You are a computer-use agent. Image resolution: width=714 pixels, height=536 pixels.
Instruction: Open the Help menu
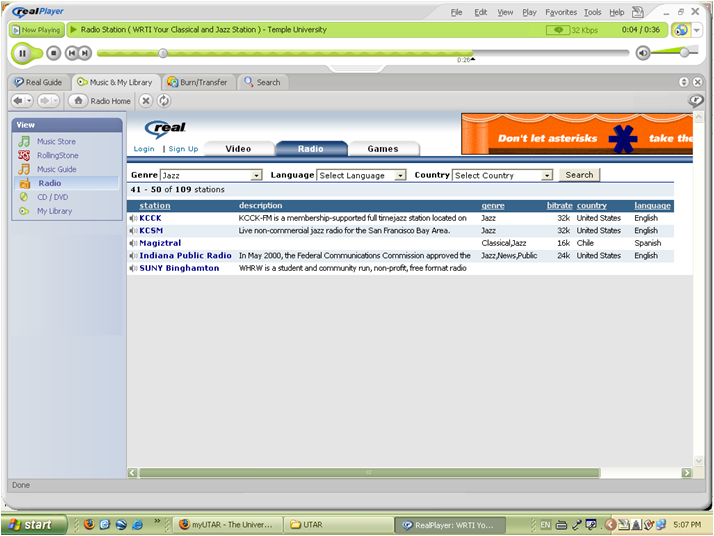pos(617,12)
